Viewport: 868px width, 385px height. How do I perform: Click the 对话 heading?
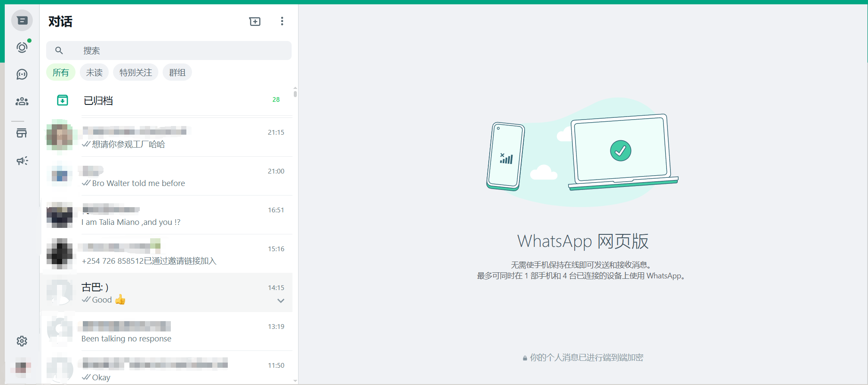[60, 22]
